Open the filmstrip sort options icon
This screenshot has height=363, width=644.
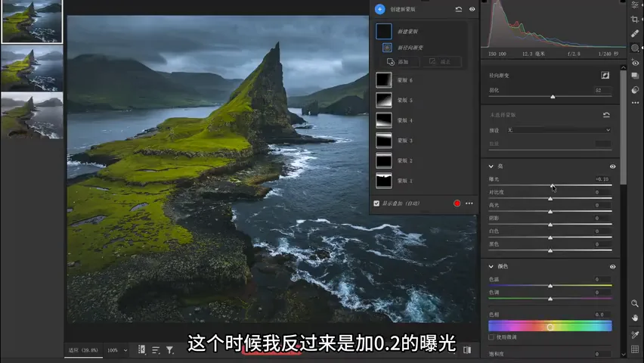pyautogui.click(x=156, y=350)
